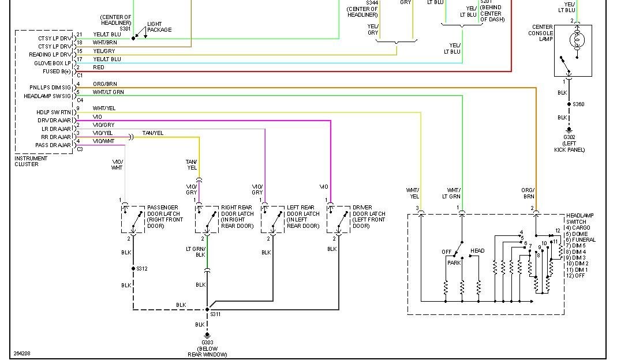Click the S311 splice label
Screen dimensions: 617x364
(x=215, y=314)
